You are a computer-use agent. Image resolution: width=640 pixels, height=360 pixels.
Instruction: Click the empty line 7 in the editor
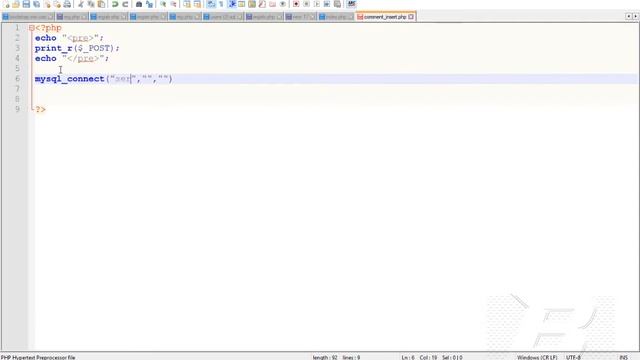(x=335, y=89)
